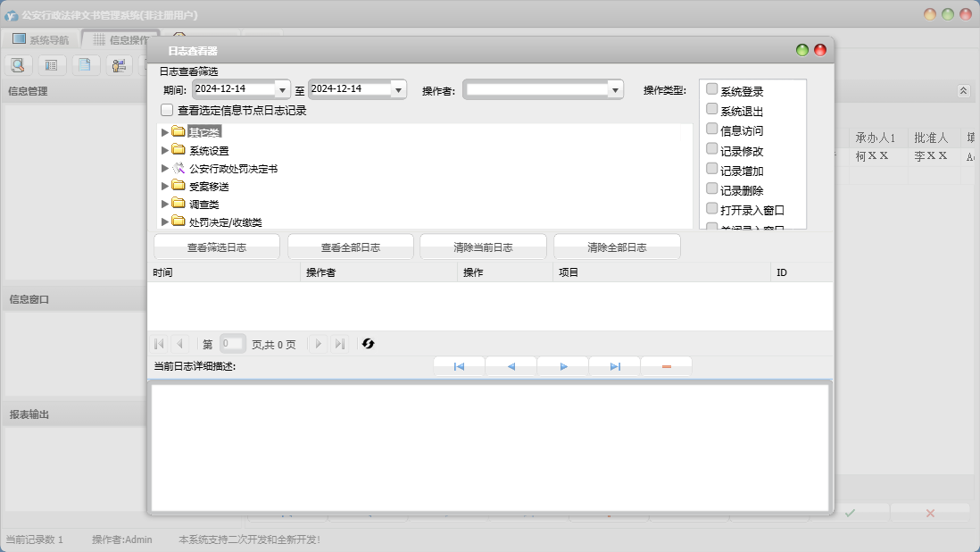Click the 信息窗口 panel header
Screen dimensions: 980x552
click(x=74, y=299)
